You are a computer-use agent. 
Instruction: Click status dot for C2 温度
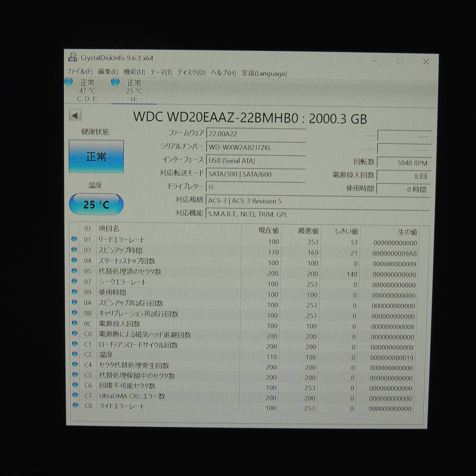coord(75,354)
